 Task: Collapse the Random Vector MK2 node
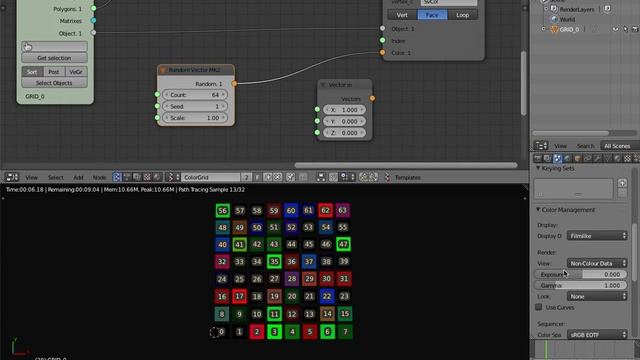pyautogui.click(x=163, y=70)
